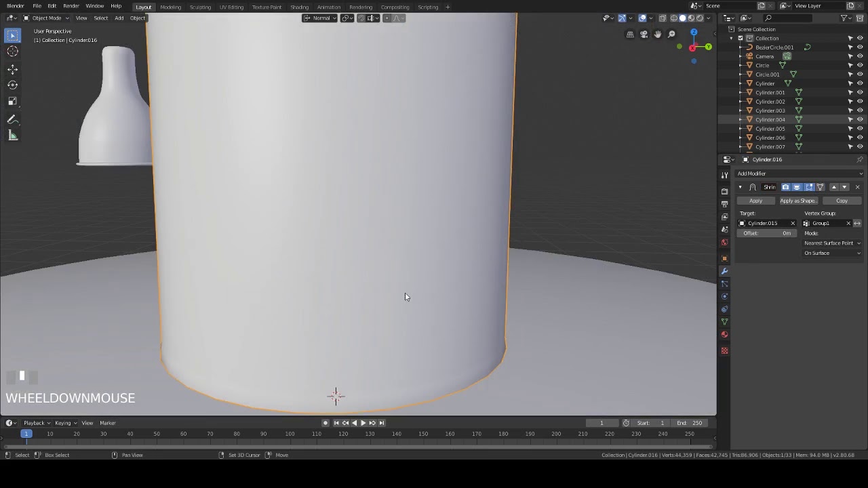Toggle modifier display in edit mode
The image size is (868, 488).
point(808,187)
